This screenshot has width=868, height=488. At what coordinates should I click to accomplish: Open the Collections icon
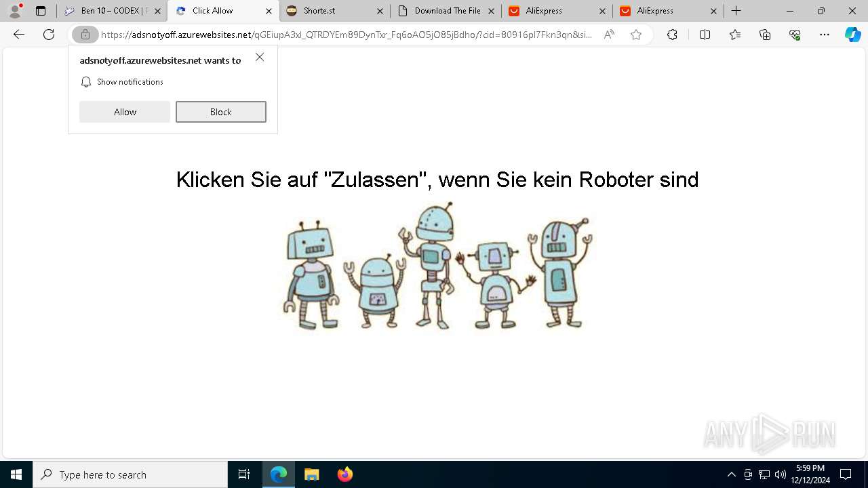click(765, 35)
